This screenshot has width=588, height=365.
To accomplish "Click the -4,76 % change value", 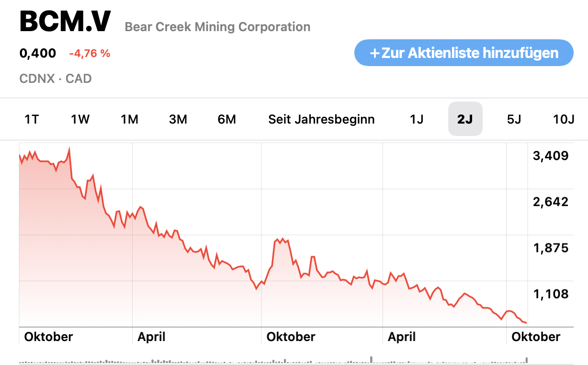I will coord(90,53).
